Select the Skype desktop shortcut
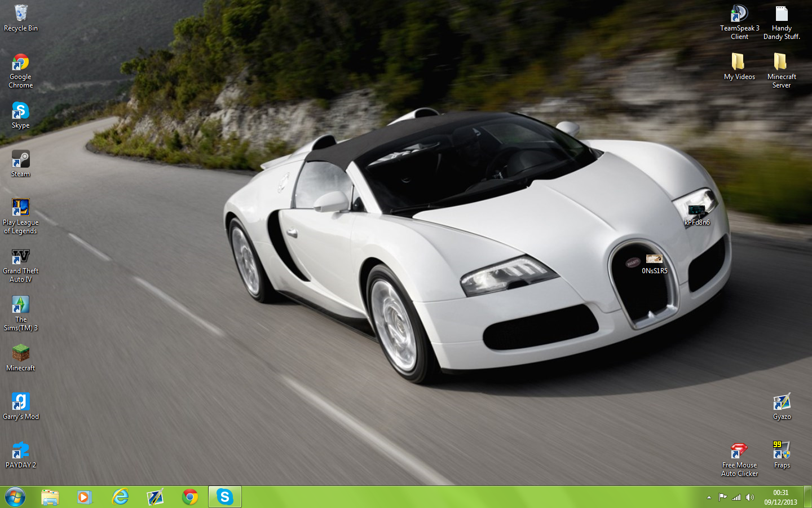812x508 pixels. [21, 115]
